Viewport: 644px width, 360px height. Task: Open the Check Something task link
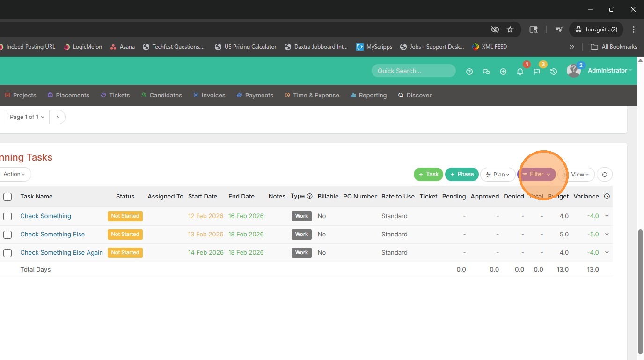[x=46, y=216]
